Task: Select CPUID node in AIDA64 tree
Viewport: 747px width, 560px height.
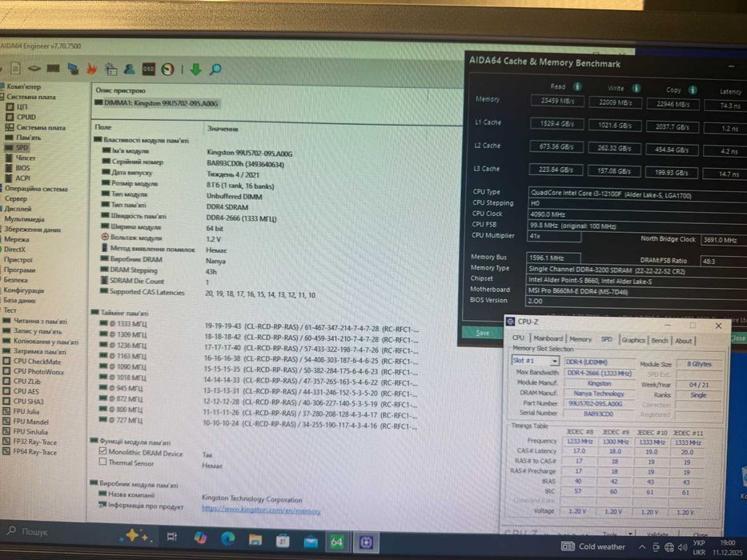Action: pyautogui.click(x=26, y=117)
